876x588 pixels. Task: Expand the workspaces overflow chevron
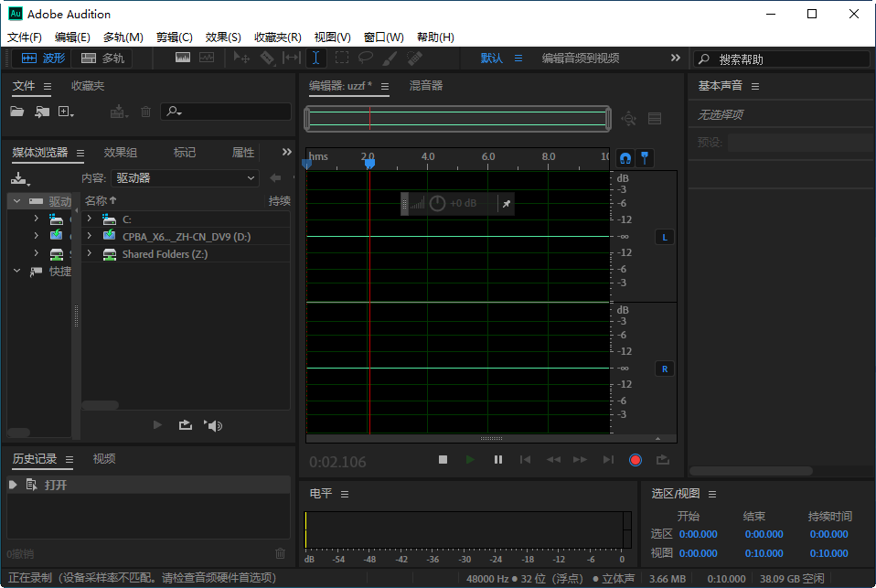676,58
